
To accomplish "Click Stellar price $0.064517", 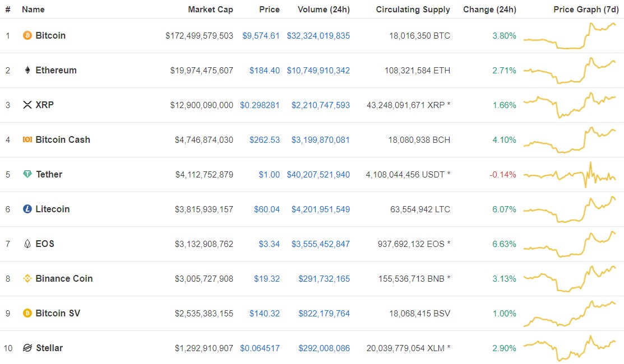I will [x=260, y=348].
